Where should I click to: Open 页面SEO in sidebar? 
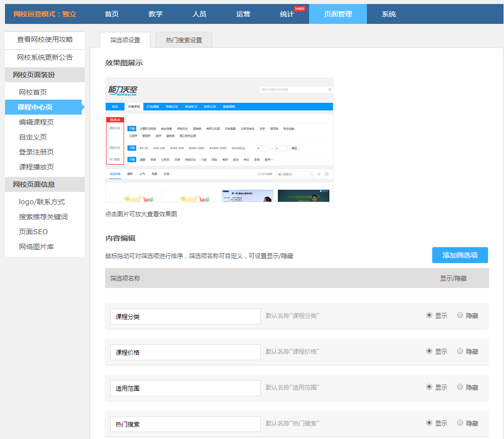[33, 232]
